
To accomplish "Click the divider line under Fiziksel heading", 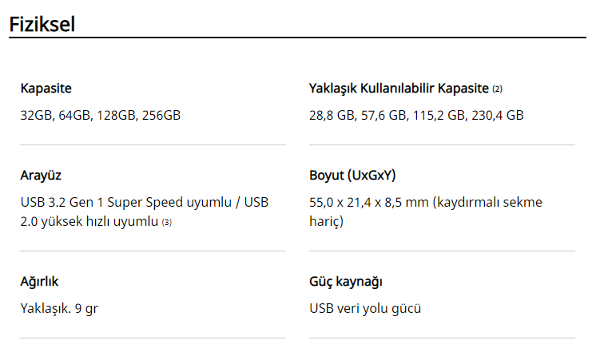I will [x=297, y=38].
